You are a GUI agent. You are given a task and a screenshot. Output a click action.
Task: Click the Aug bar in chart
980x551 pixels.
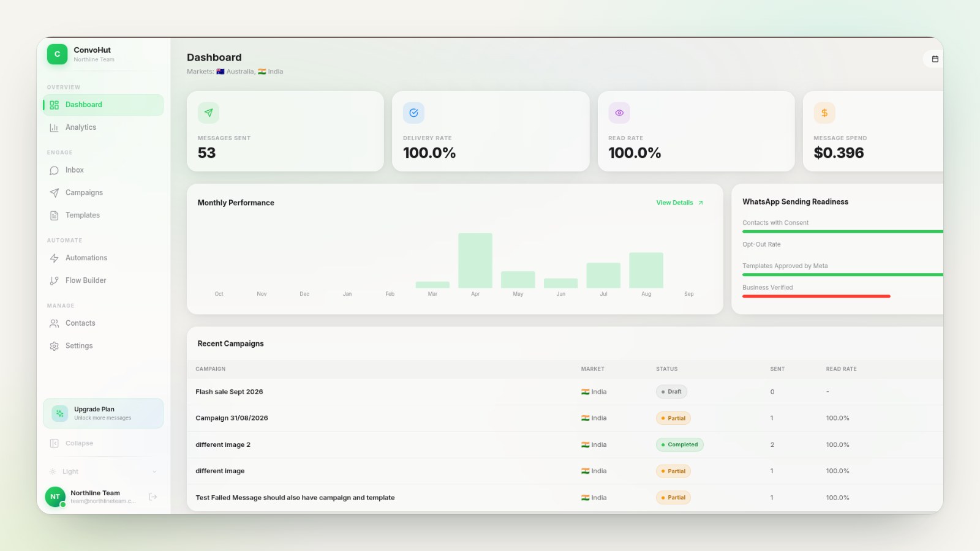point(646,270)
